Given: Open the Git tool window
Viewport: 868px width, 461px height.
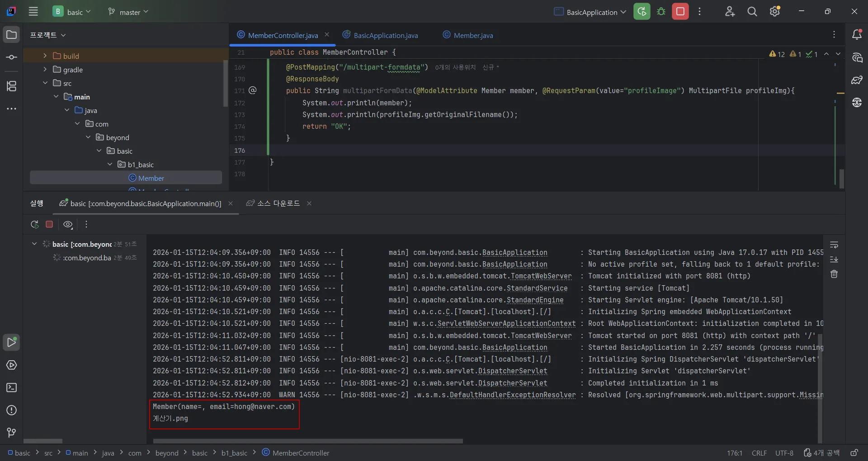Looking at the screenshot, I should [11, 433].
